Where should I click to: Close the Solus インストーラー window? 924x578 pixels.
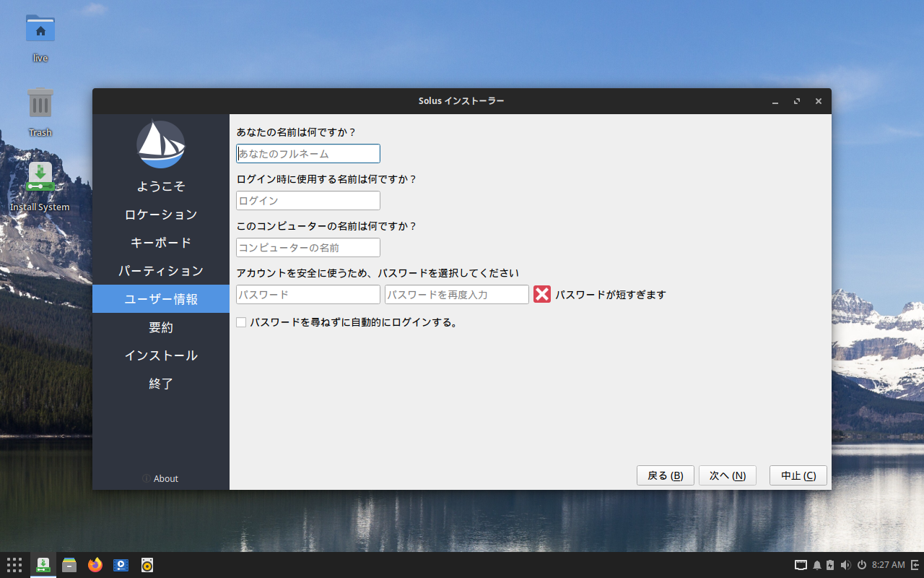(819, 102)
